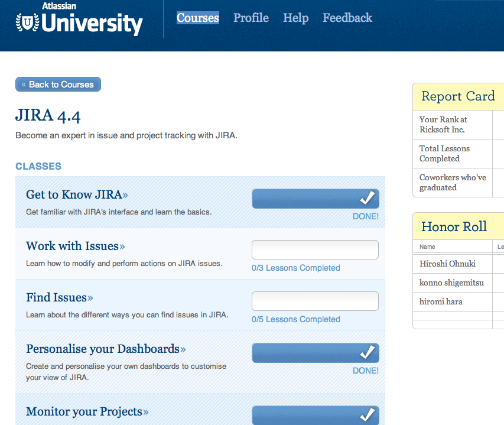Open the Personalise your Dashboards class
Viewport: 504px width, 425px height.
coord(106,349)
